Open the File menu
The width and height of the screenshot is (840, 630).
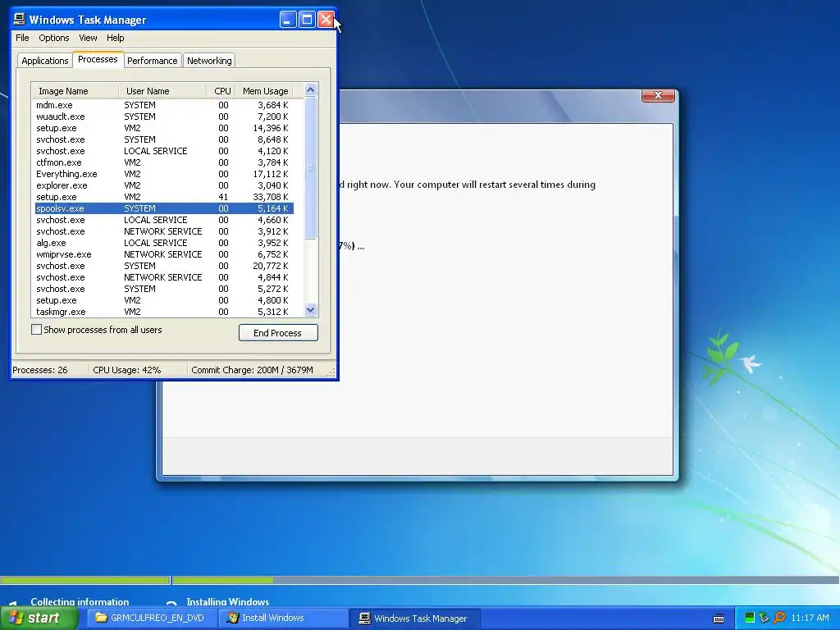[22, 38]
